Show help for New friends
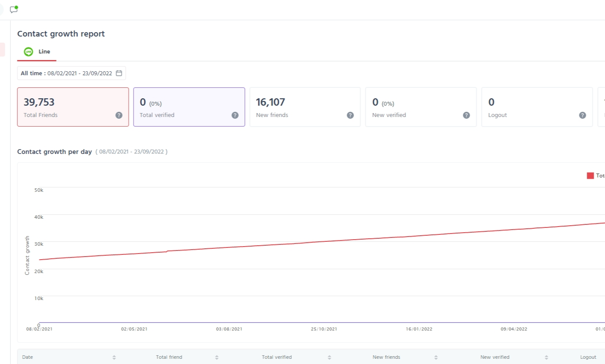 pos(350,115)
